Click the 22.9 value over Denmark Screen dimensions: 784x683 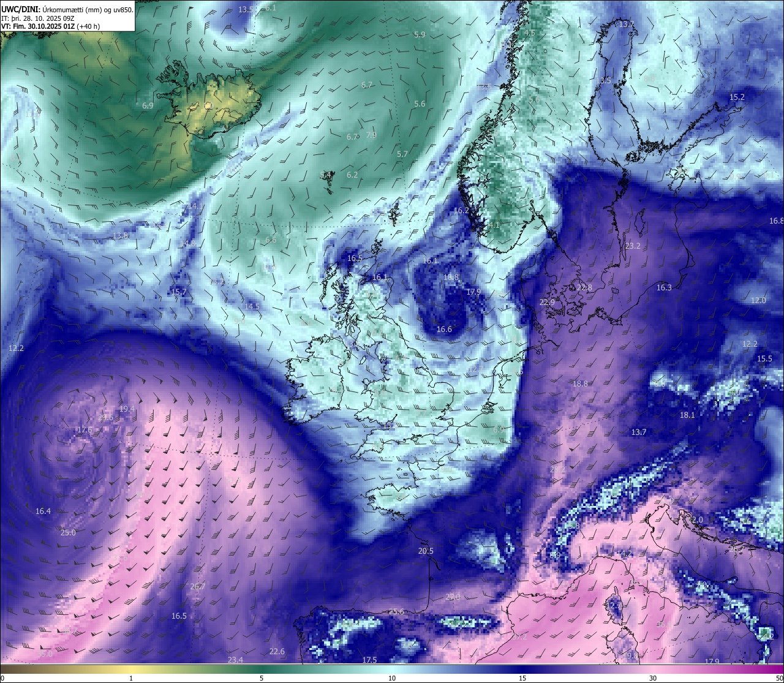pyautogui.click(x=547, y=303)
